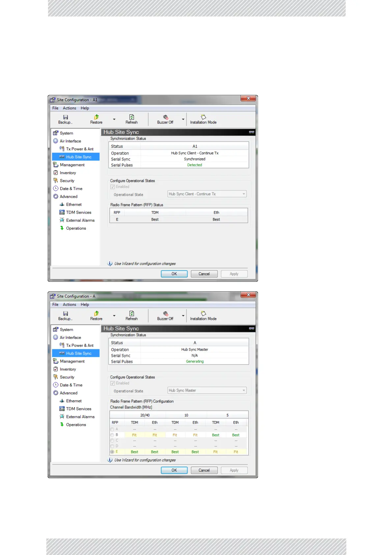Open Help menu in A1 window
Image resolution: width=392 pixels, height=555 pixels.
click(x=85, y=108)
